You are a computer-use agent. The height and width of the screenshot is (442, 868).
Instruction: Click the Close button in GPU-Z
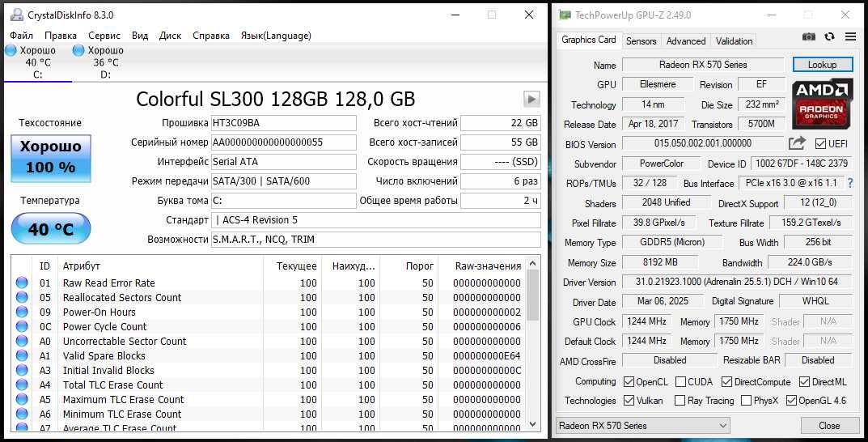pyautogui.click(x=829, y=425)
